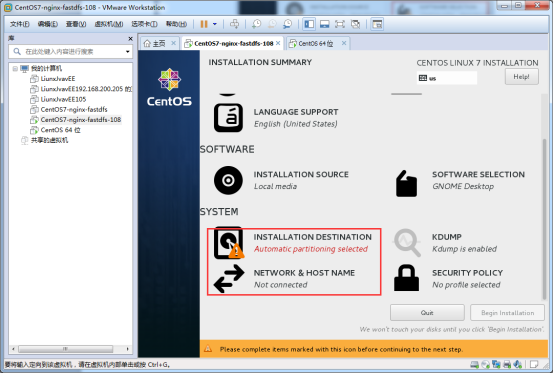The height and width of the screenshot is (373, 553).
Task: Open the library search dropdown arrow
Action: (x=128, y=52)
